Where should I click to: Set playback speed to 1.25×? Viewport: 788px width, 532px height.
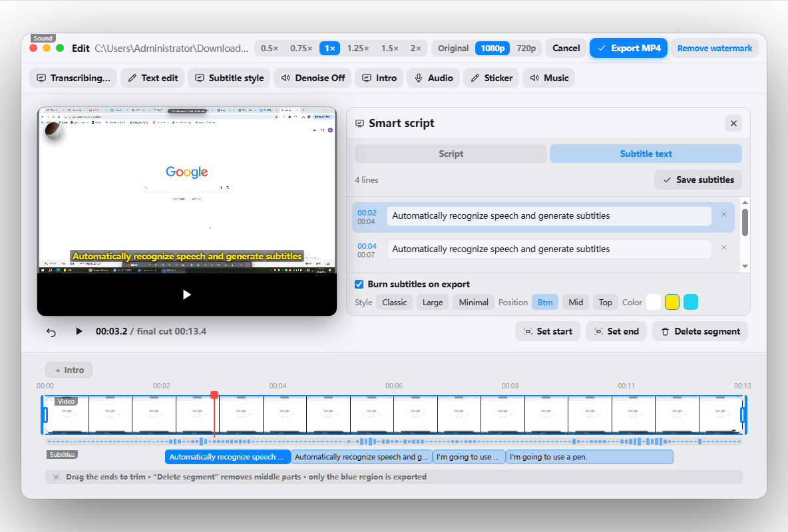click(x=358, y=49)
